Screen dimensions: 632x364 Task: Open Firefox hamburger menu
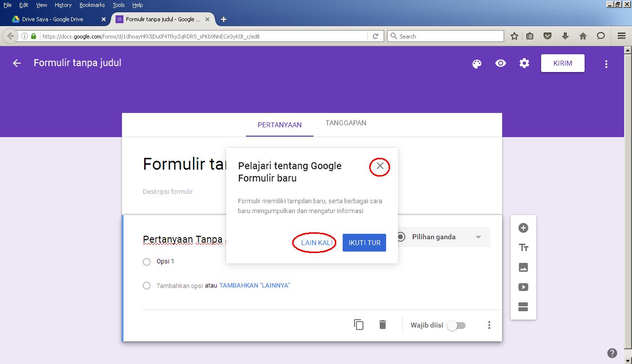pos(622,36)
